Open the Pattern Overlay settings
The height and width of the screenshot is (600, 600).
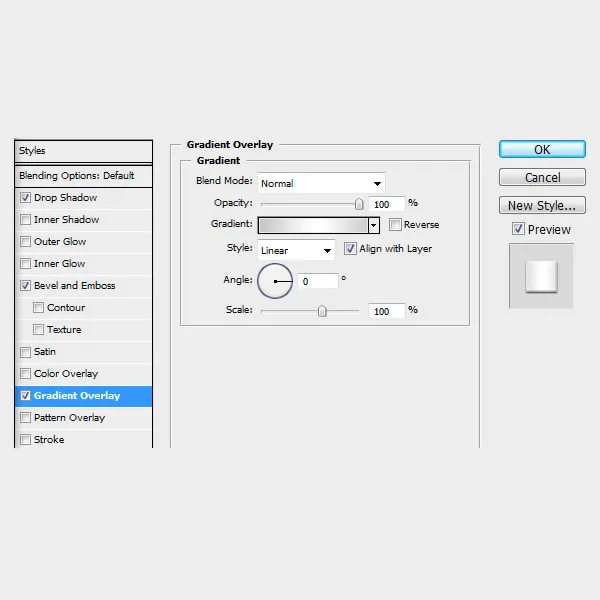click(69, 418)
